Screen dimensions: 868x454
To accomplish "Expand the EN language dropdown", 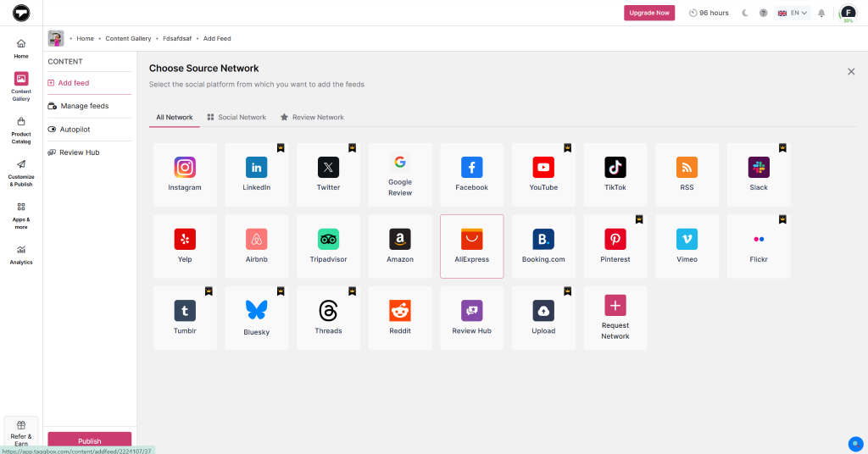I will point(793,13).
